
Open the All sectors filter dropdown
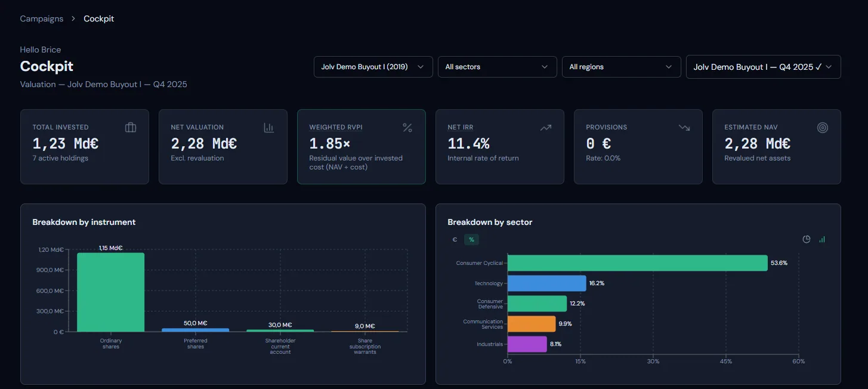497,67
